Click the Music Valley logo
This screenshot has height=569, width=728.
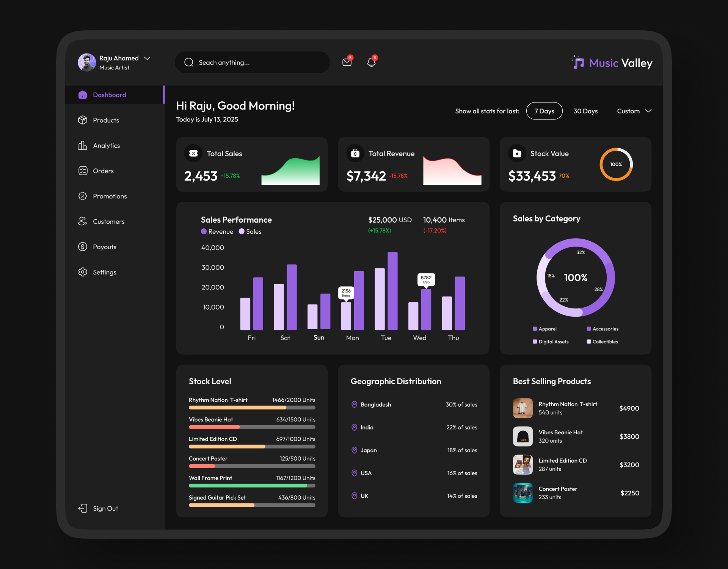point(611,63)
